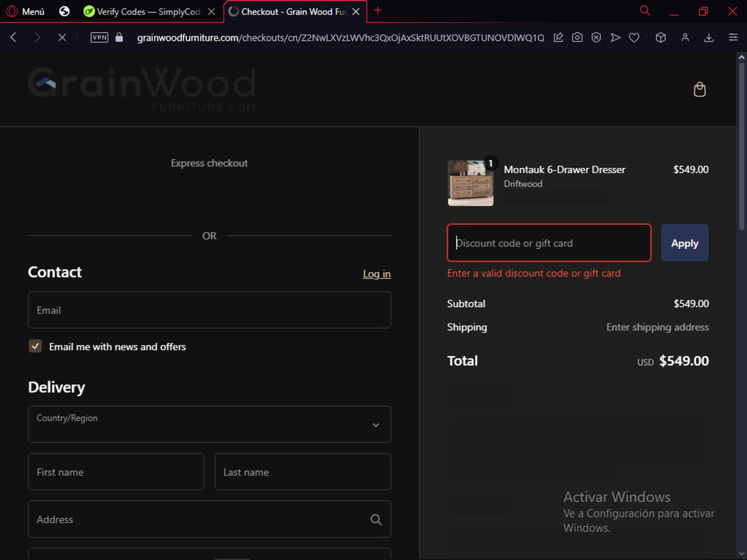Click the Address input field
Screen dimensions: 747x560
pos(210,519)
